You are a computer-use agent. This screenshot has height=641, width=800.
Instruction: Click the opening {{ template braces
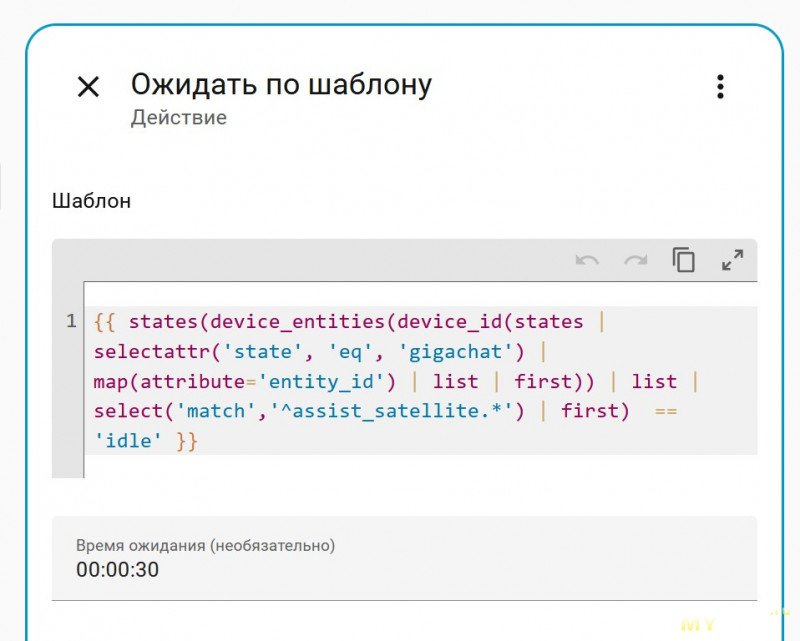click(x=105, y=322)
